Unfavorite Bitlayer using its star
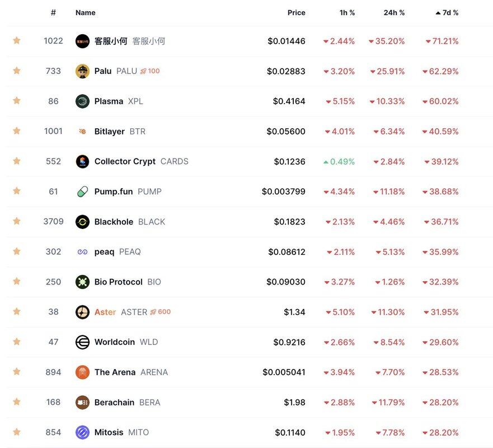Image resolution: width=493 pixels, height=448 pixels. click(x=17, y=131)
